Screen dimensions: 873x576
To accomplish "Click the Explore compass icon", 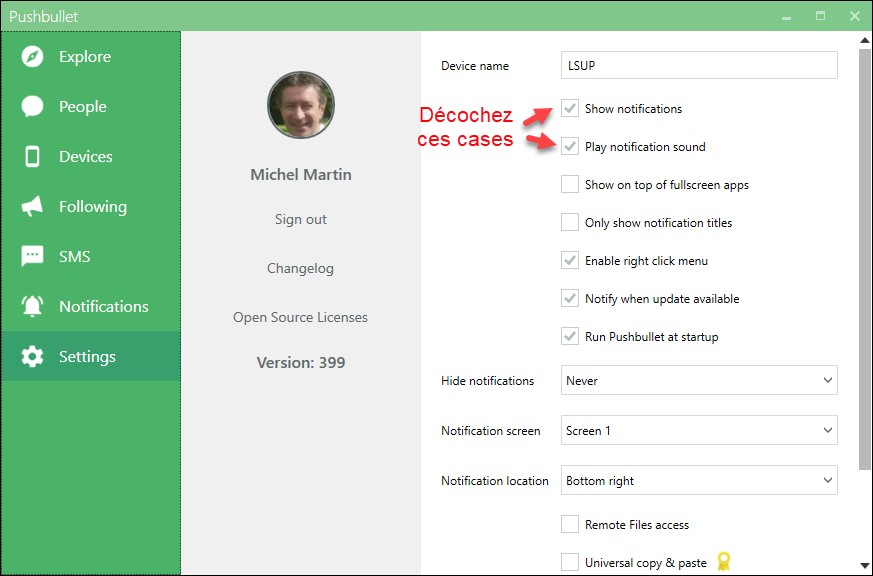I will [33, 57].
